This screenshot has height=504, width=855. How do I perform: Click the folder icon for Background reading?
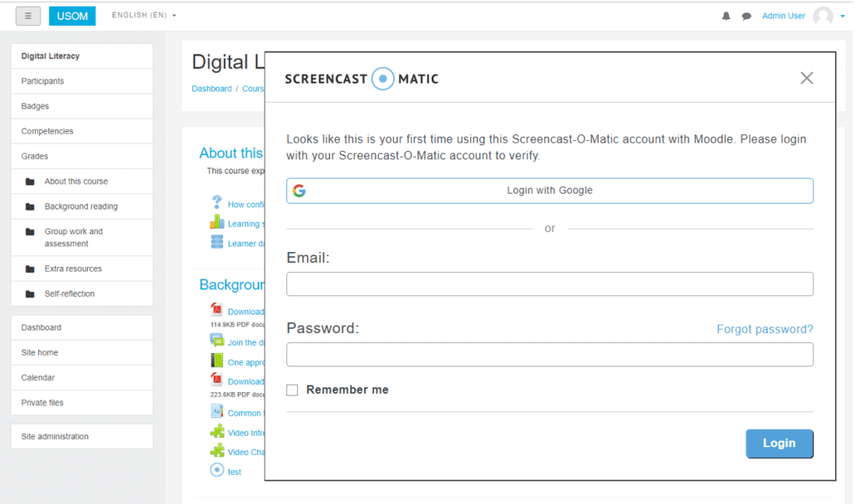[30, 206]
